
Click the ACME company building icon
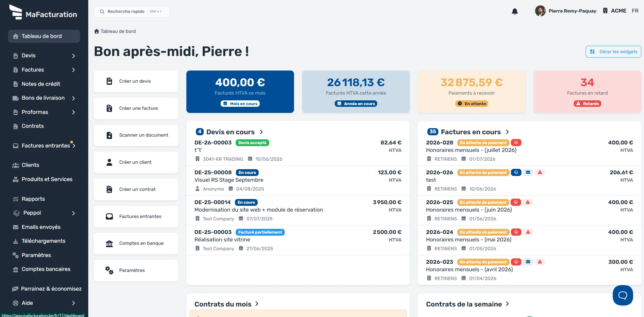point(605,11)
